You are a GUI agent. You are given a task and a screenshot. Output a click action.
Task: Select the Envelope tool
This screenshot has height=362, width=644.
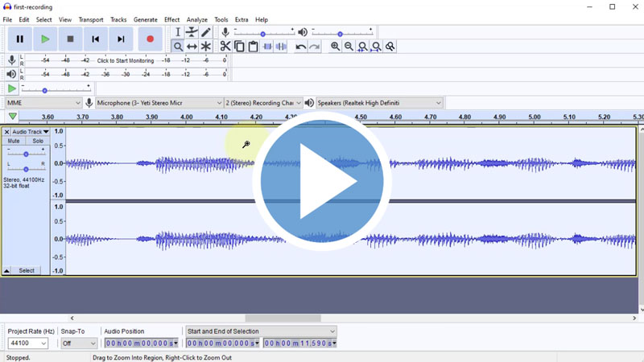pos(192,32)
